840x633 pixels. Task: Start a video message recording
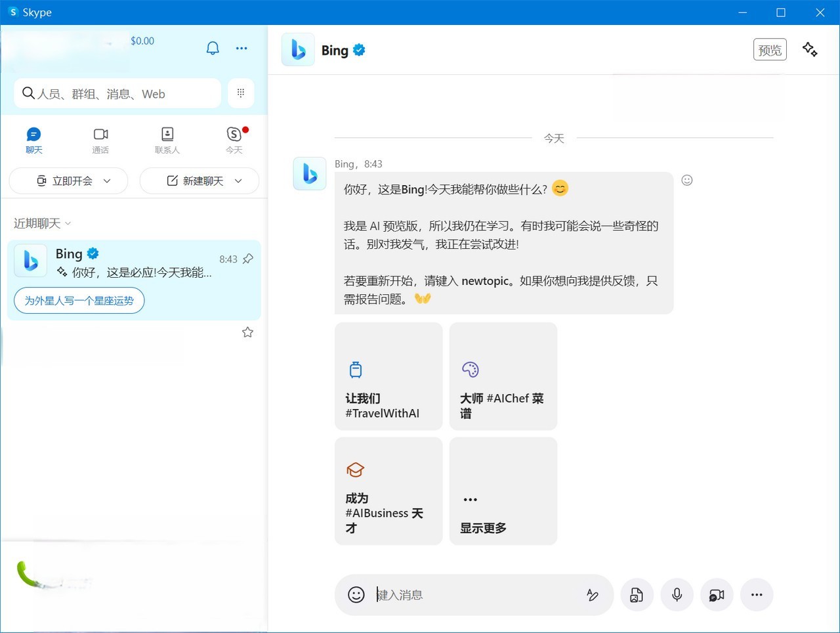(x=717, y=594)
